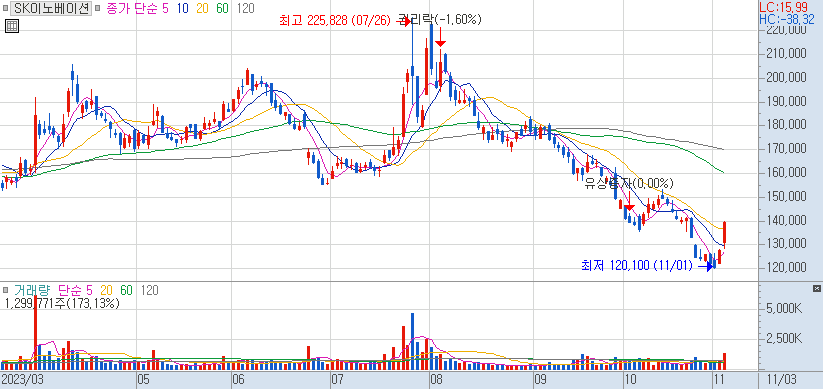The image size is (823, 389).
Task: Click the HC:-38.32 indicator value
Action: (x=787, y=19)
